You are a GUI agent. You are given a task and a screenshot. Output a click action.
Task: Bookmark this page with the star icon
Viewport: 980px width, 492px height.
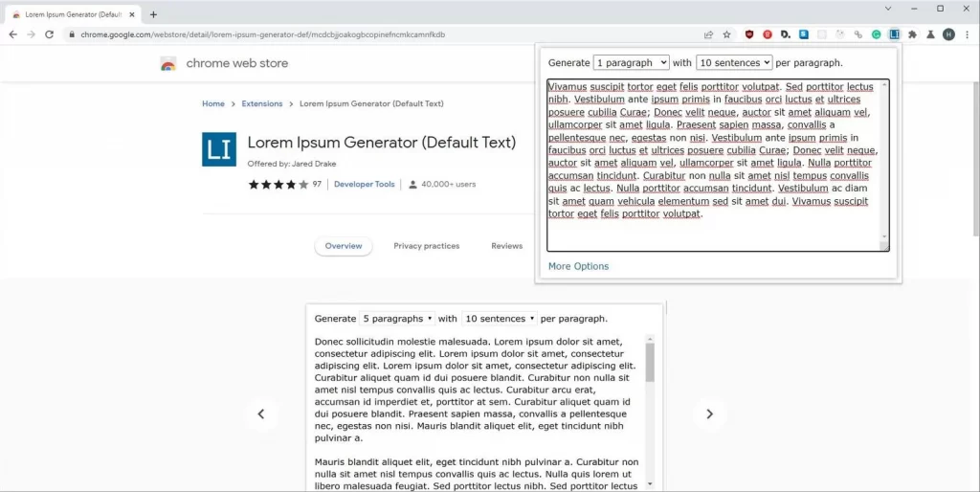click(x=727, y=34)
